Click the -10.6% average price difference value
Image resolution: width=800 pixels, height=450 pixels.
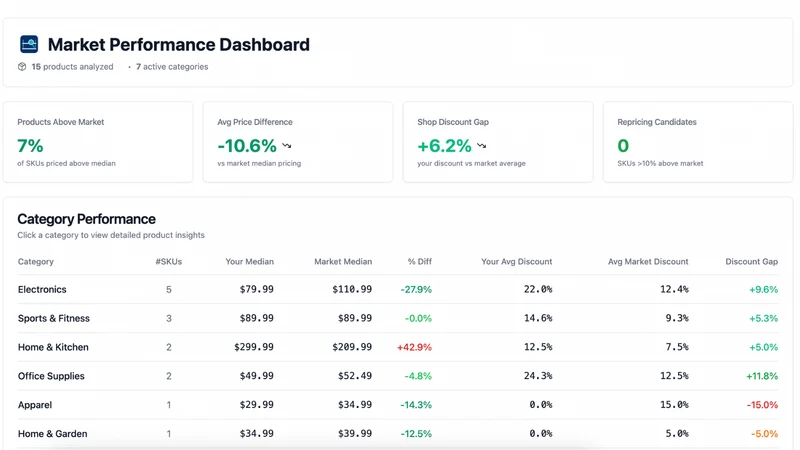[247, 146]
